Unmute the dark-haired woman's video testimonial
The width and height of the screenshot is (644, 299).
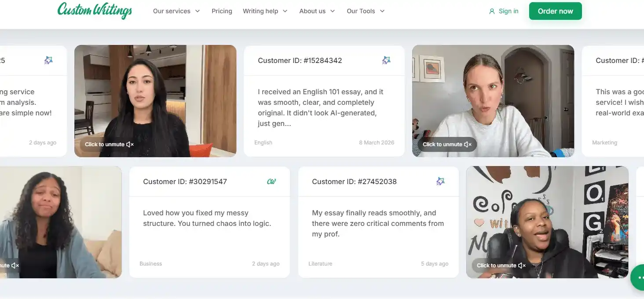[x=109, y=144]
